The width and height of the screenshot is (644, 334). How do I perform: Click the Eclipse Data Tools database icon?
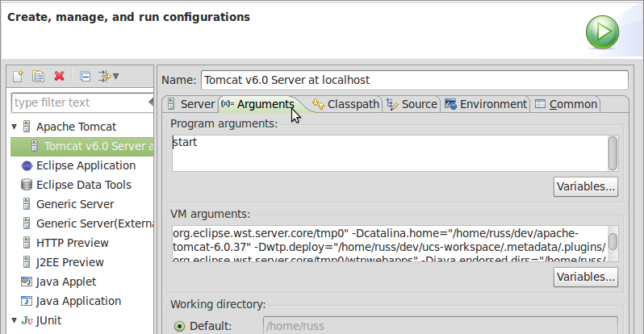(27, 185)
